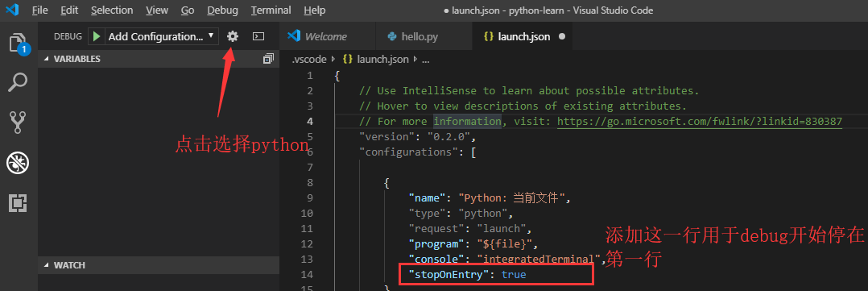Click the VS Code logo in title bar

pos(13,10)
